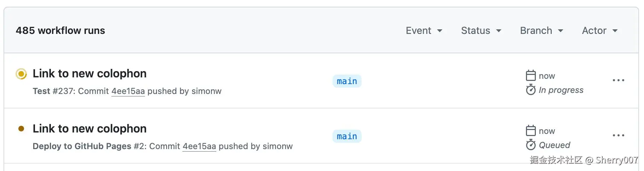The image size is (644, 171).
Task: Click main branch label on Deploy row
Action: pos(347,136)
